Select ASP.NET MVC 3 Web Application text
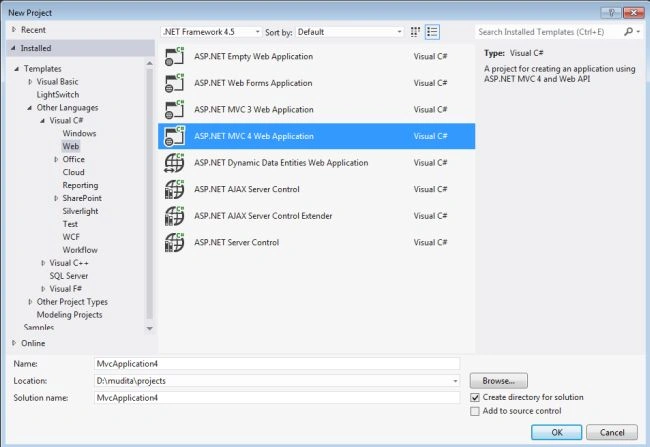 pyautogui.click(x=254, y=109)
